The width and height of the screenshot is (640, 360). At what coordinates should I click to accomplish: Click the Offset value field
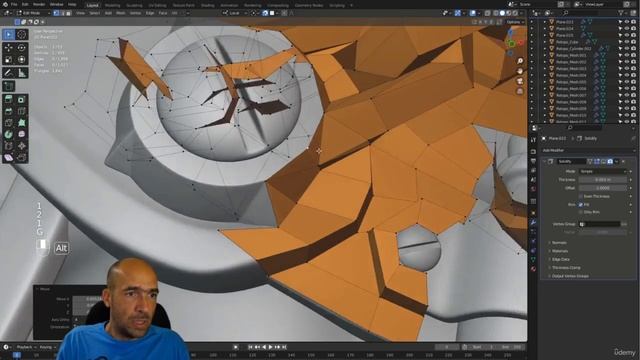(x=602, y=188)
